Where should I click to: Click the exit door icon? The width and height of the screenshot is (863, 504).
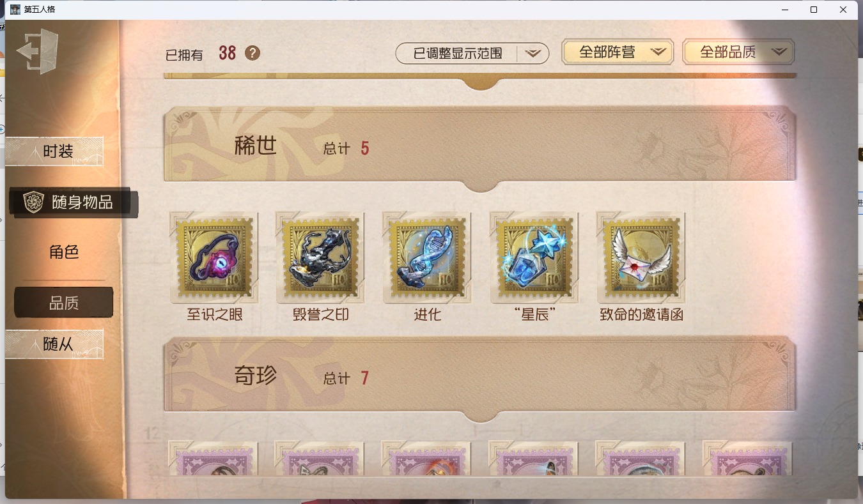click(x=38, y=51)
